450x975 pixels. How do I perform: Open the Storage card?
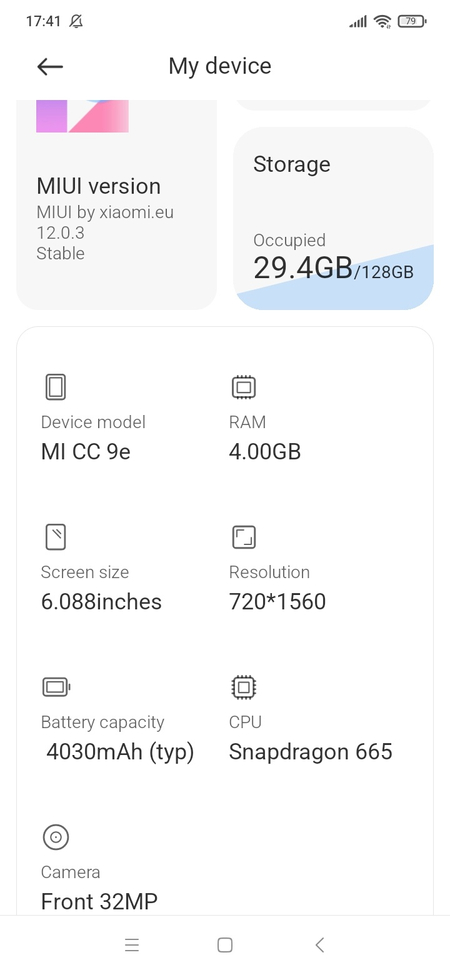coord(333,218)
